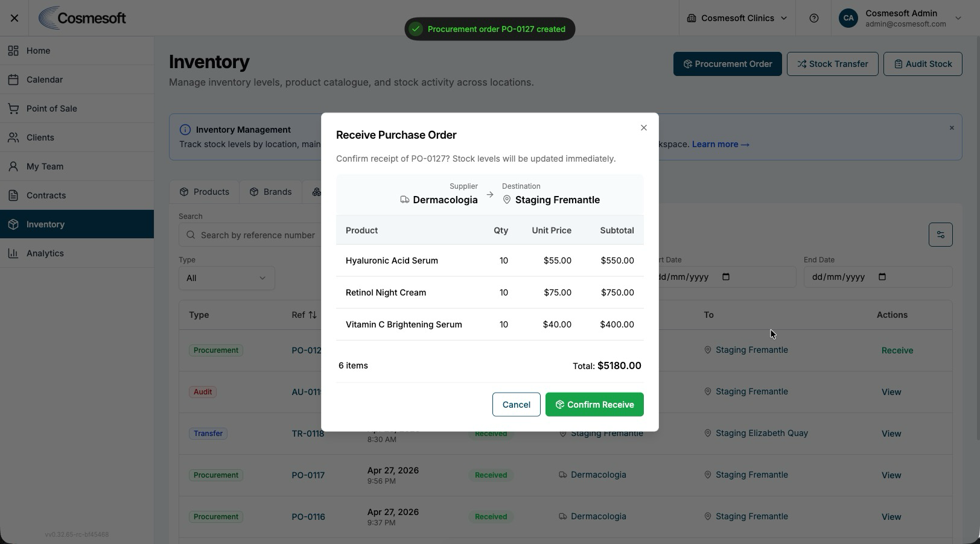The height and width of the screenshot is (544, 980).
Task: Open the PO-0116 reference link
Action: pos(308,517)
